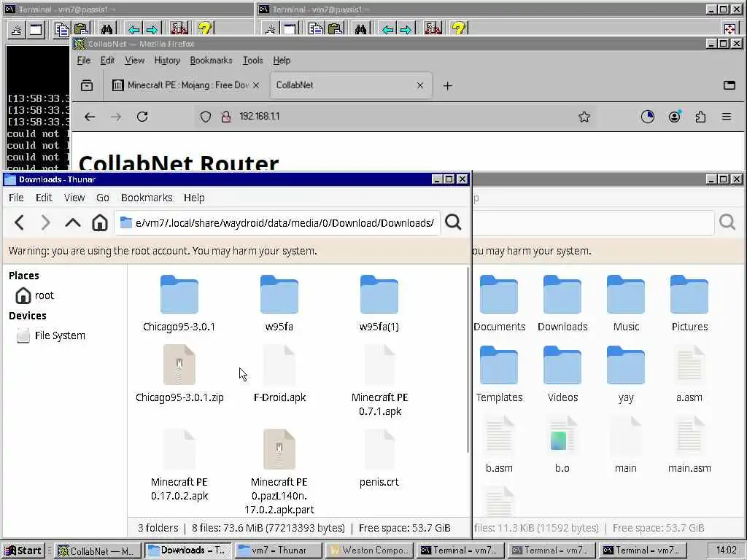Image resolution: width=747 pixels, height=560 pixels.
Task: Select the main executable file
Action: 625,444
